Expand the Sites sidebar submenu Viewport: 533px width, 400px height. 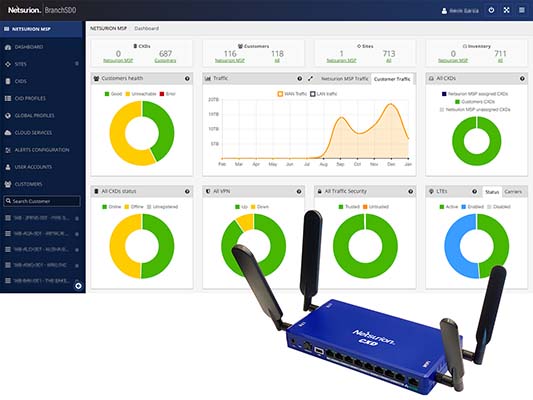tap(77, 64)
